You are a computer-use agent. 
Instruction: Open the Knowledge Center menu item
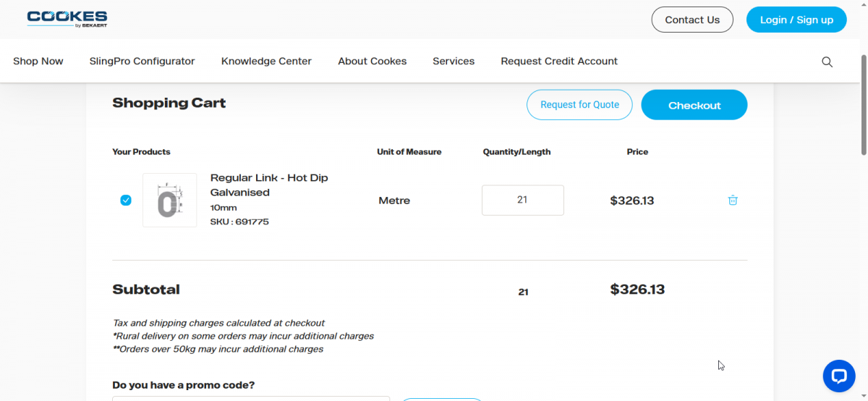pos(266,62)
